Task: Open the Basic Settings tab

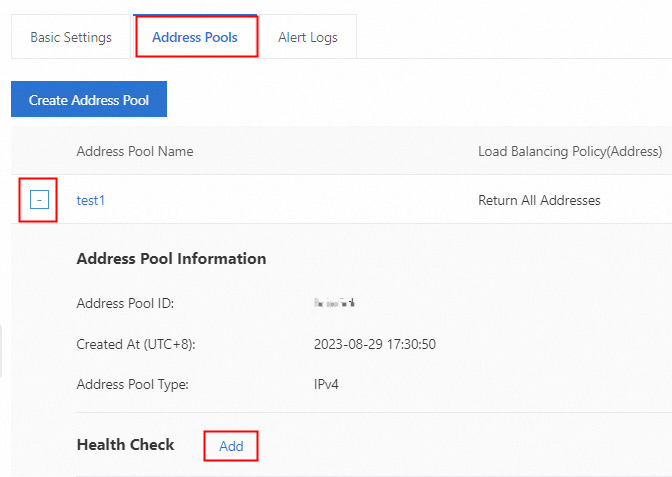Action: click(71, 37)
